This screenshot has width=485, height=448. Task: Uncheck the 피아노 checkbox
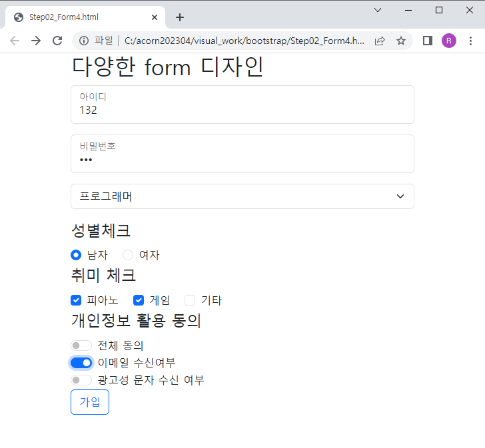[76, 300]
